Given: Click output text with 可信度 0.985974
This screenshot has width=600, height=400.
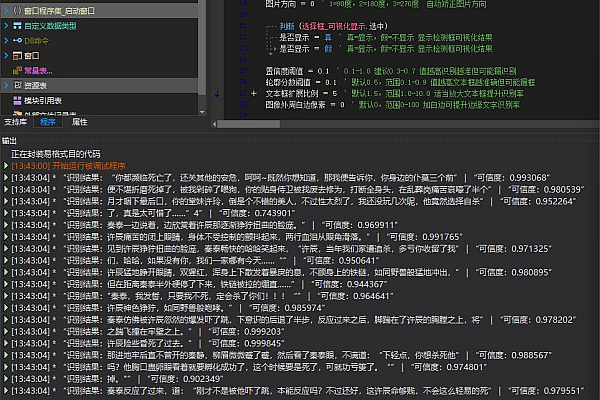Looking at the screenshot, I should (168, 308).
